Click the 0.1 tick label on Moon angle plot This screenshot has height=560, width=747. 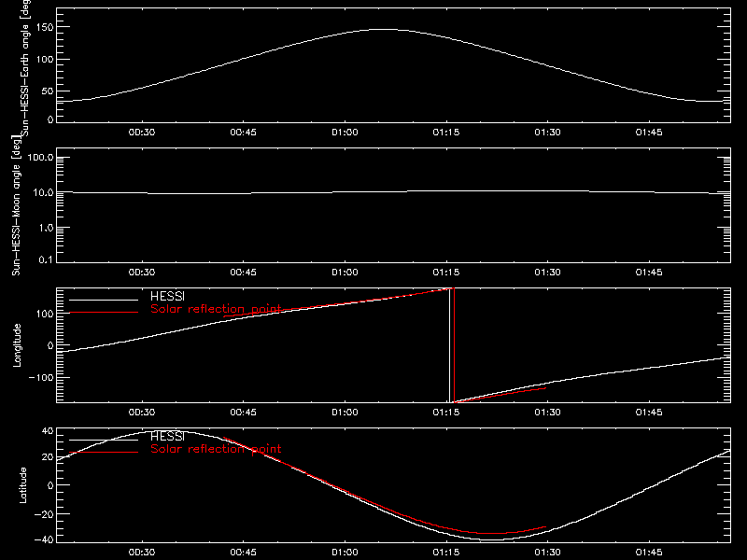46,259
